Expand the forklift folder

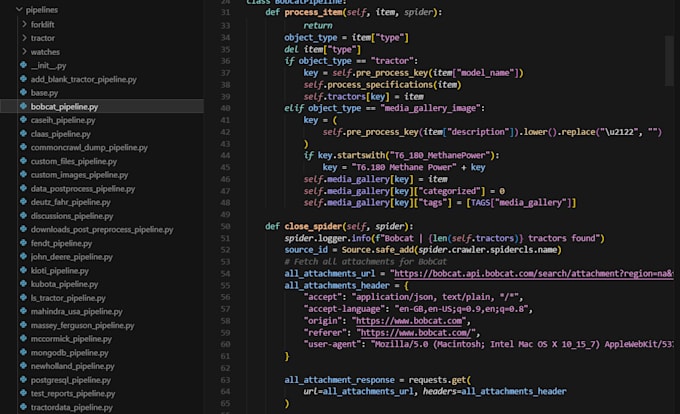[25, 24]
